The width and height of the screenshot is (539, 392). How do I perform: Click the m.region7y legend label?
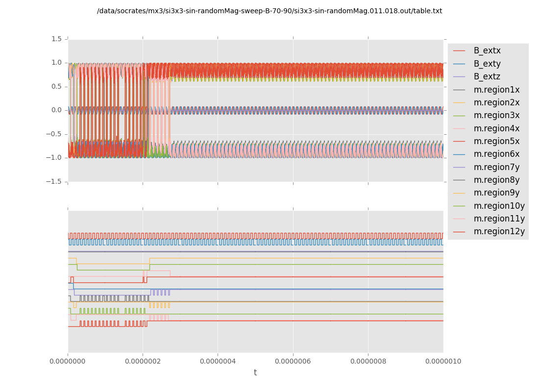(x=496, y=167)
